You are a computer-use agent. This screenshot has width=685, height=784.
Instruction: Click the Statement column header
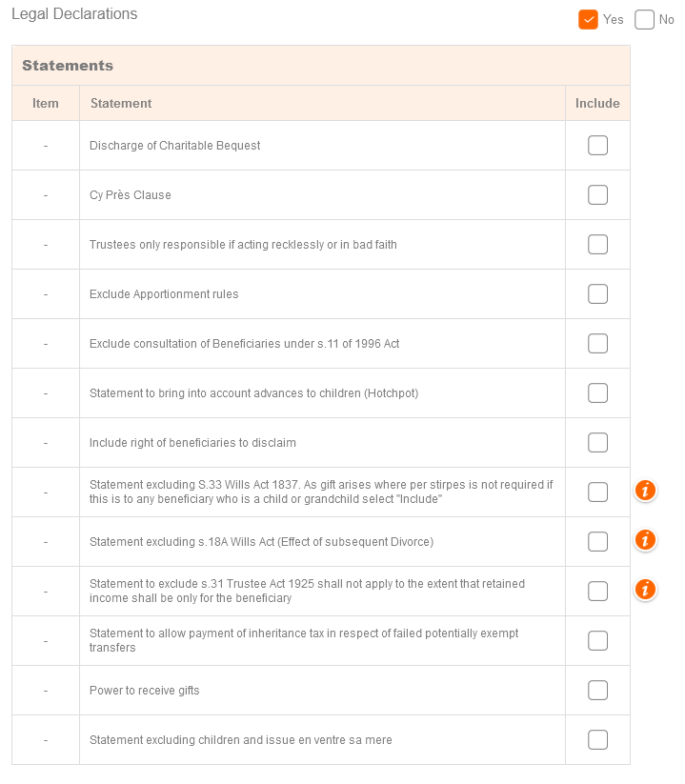coord(121,104)
